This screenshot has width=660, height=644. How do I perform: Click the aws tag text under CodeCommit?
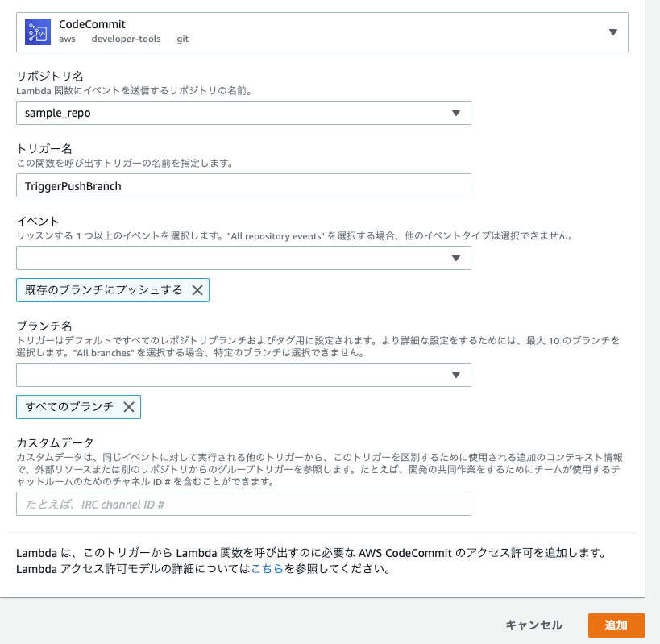[x=67, y=39]
